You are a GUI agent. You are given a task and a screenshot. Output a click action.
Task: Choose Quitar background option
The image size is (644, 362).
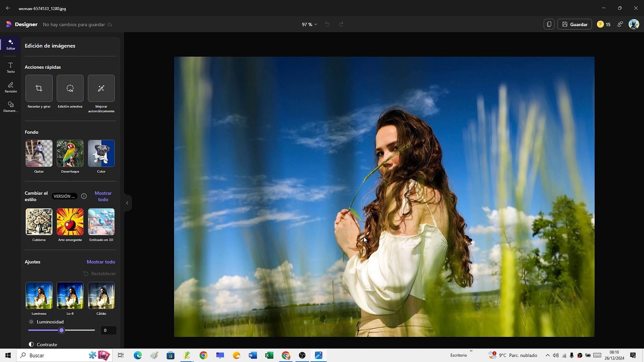pyautogui.click(x=39, y=153)
